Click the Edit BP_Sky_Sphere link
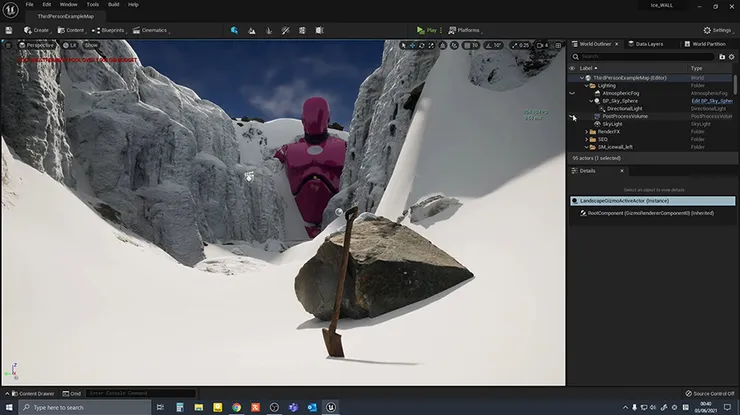Screen dimensions: 740x415 tap(712, 101)
